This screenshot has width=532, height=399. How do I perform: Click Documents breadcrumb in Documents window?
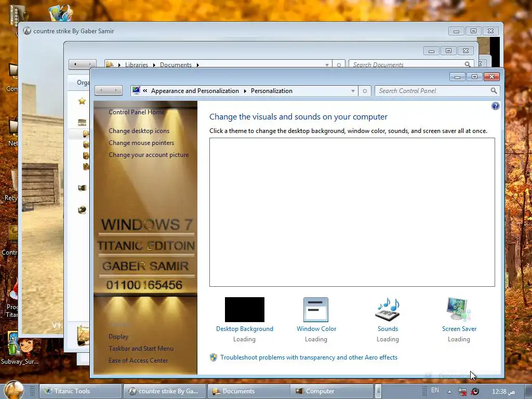pyautogui.click(x=176, y=64)
